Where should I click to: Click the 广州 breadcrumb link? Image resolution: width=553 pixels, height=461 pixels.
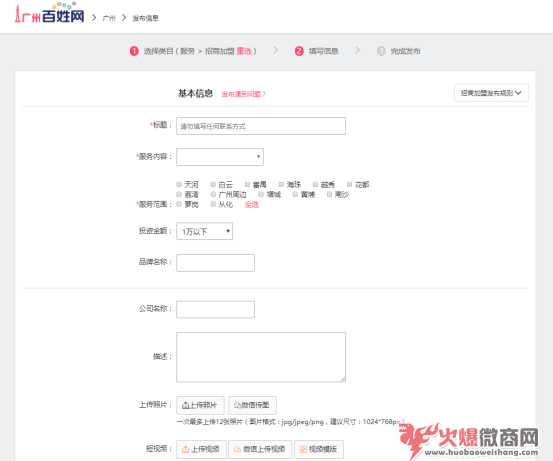(109, 18)
